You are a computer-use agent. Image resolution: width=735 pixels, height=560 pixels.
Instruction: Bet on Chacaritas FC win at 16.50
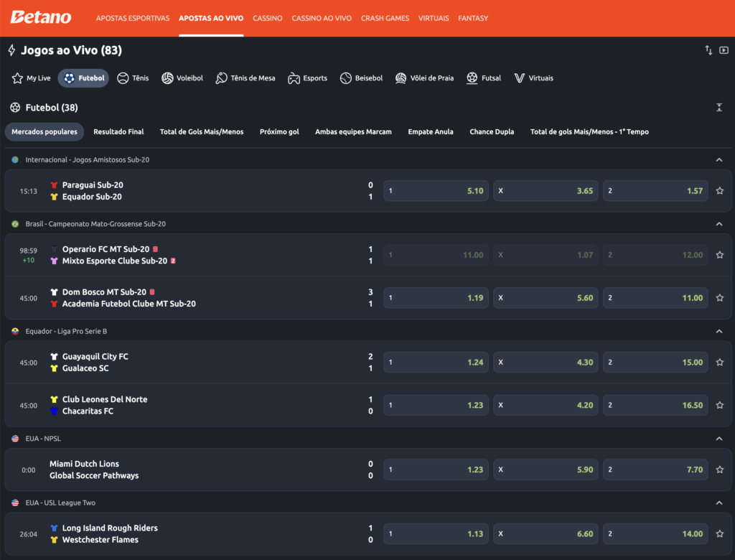point(655,405)
